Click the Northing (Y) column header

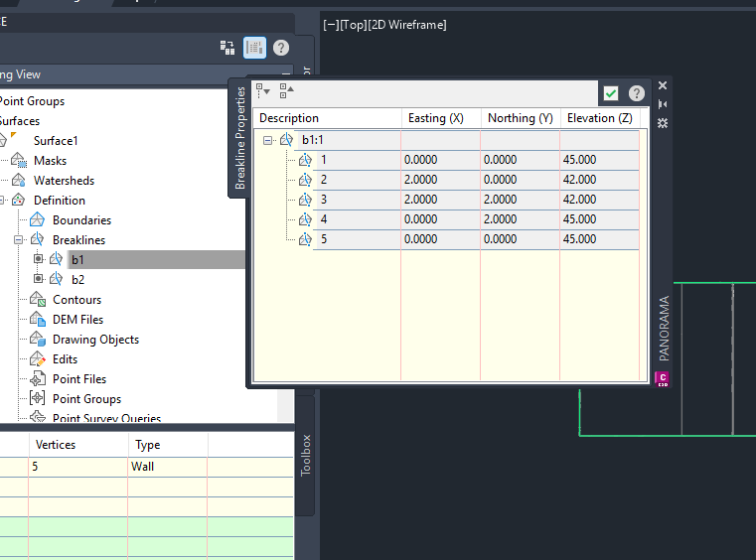tap(521, 118)
